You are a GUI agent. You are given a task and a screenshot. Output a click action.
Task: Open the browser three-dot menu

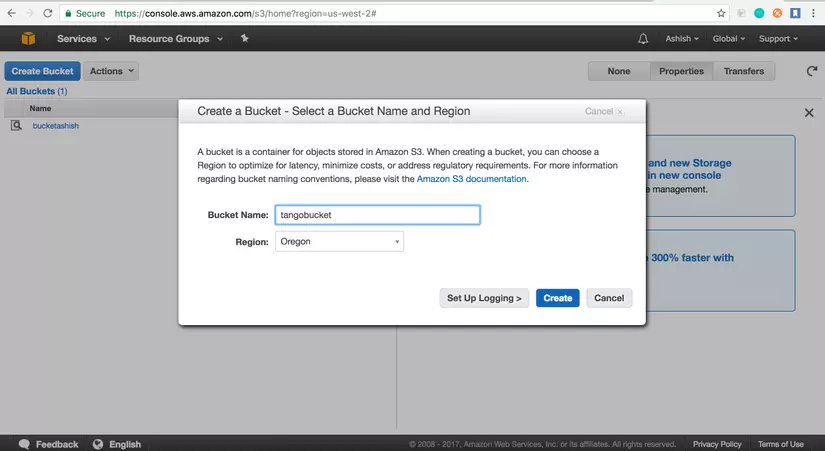[813, 13]
